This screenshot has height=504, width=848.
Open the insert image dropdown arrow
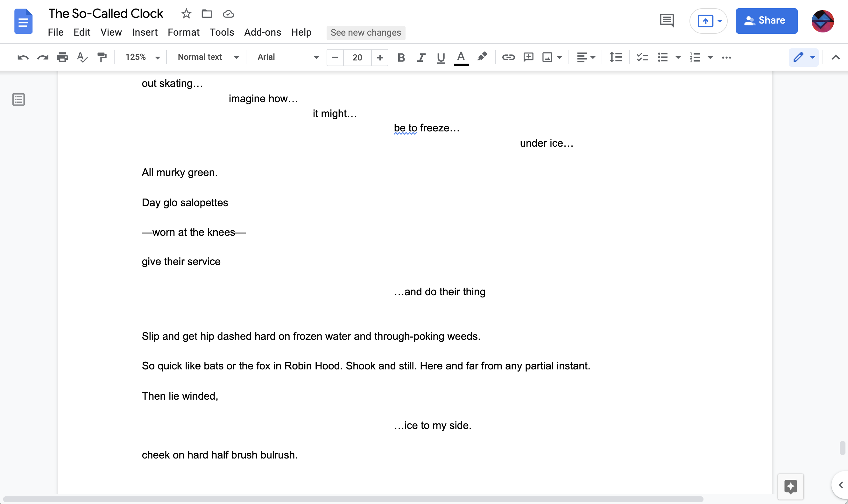tap(559, 57)
